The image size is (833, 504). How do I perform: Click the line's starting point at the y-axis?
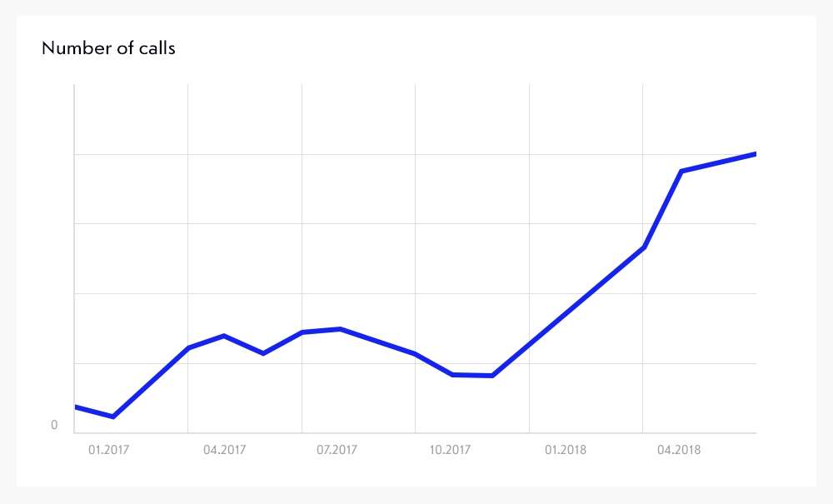(76, 407)
